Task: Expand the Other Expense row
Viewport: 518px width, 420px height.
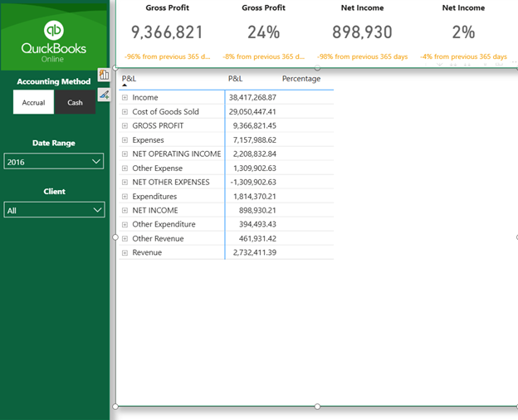Action: (125, 168)
